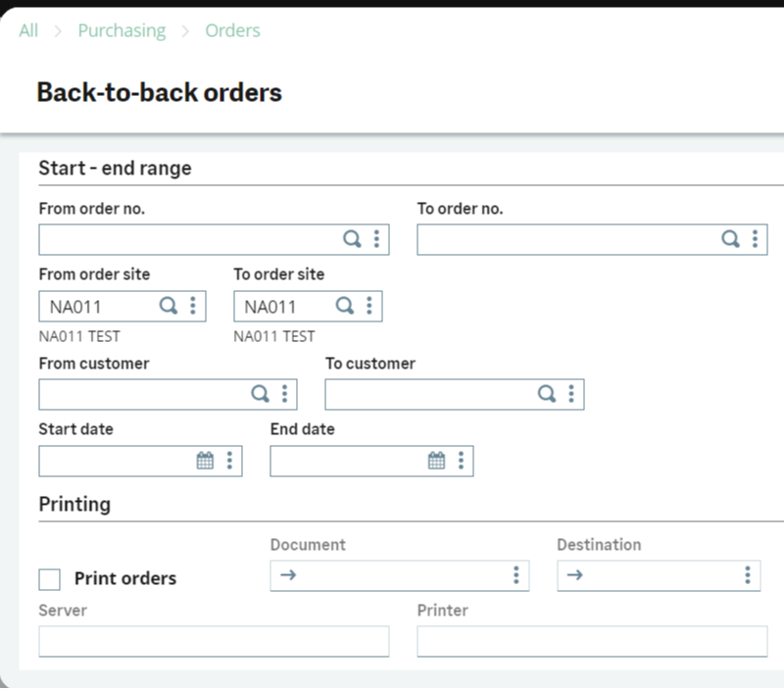This screenshot has height=689, width=784.
Task: Enable the Print orders checkbox
Action: pos(47,578)
